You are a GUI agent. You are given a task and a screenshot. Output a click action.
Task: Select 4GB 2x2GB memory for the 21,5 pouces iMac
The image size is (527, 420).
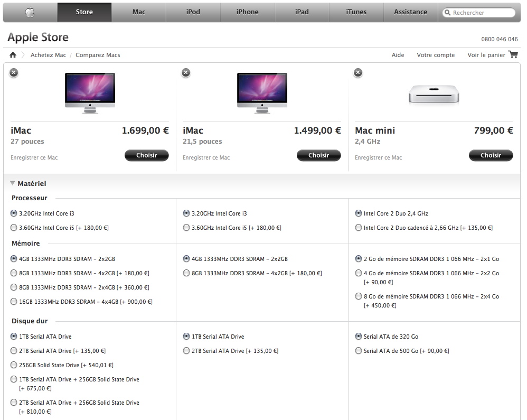(x=186, y=259)
